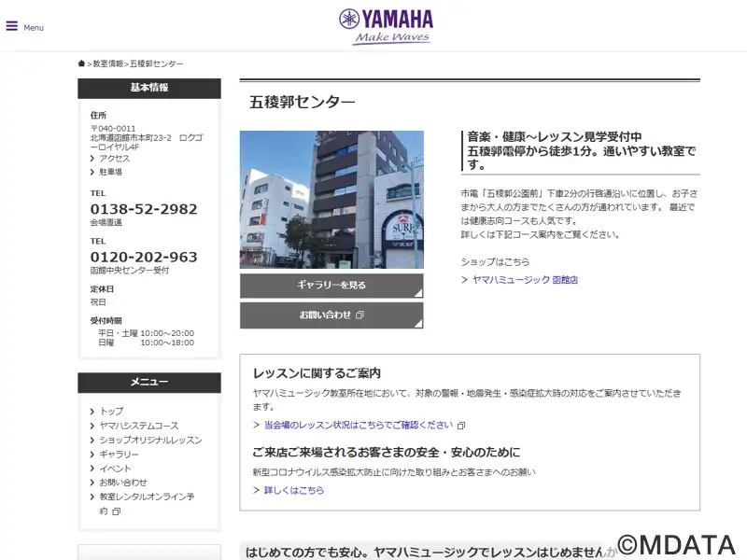Open the hamburger Menu icon
This screenshot has width=747, height=560.
click(x=12, y=26)
